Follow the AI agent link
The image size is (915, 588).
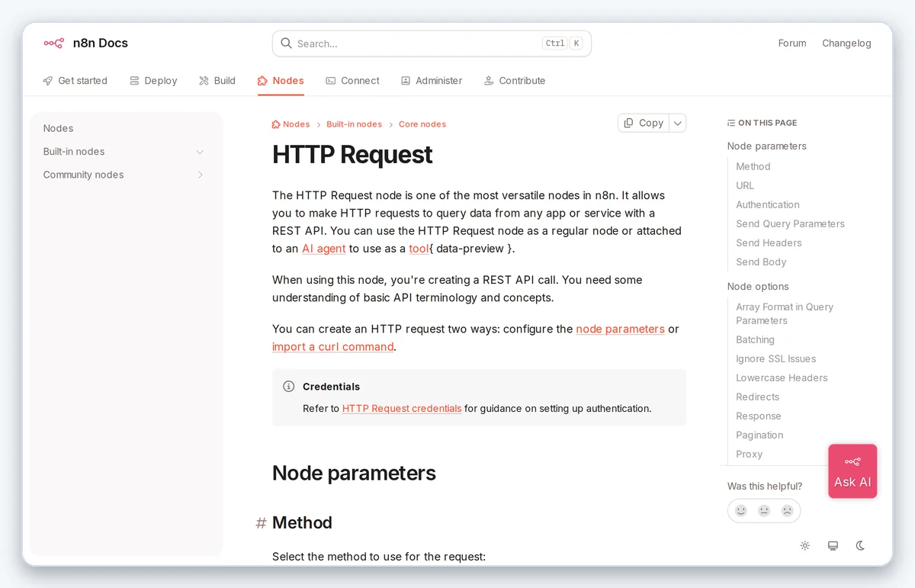[x=324, y=249]
